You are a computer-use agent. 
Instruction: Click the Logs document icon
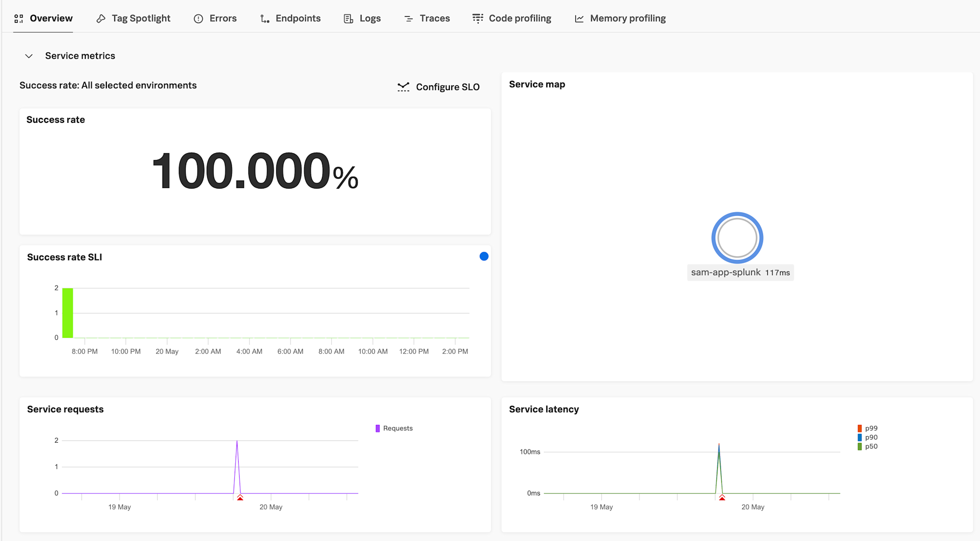pyautogui.click(x=348, y=19)
